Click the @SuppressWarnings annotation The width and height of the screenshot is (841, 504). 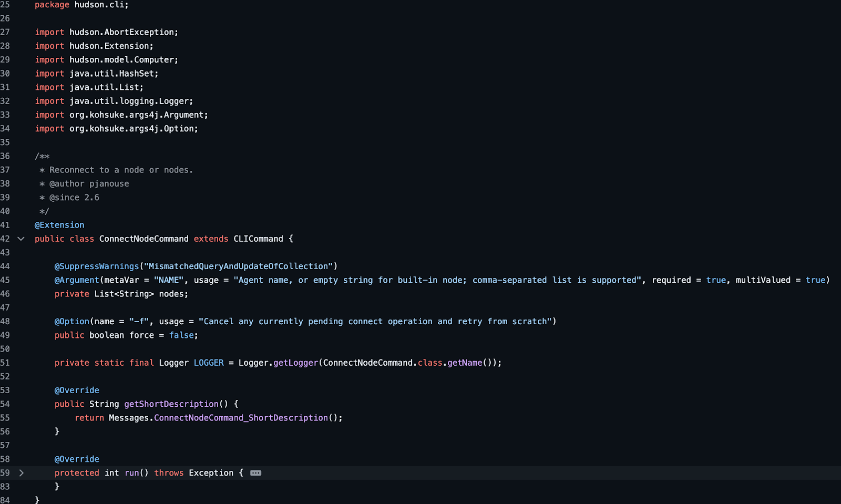(x=97, y=266)
